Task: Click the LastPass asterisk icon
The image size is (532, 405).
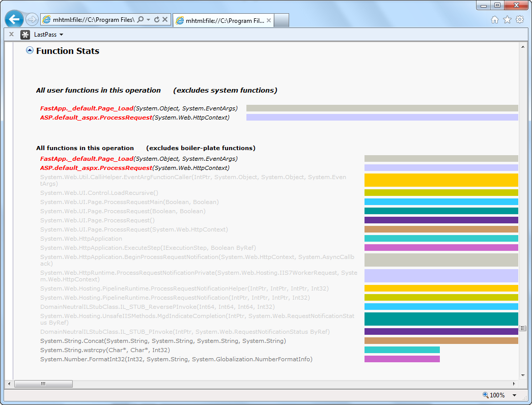Action: [24, 35]
